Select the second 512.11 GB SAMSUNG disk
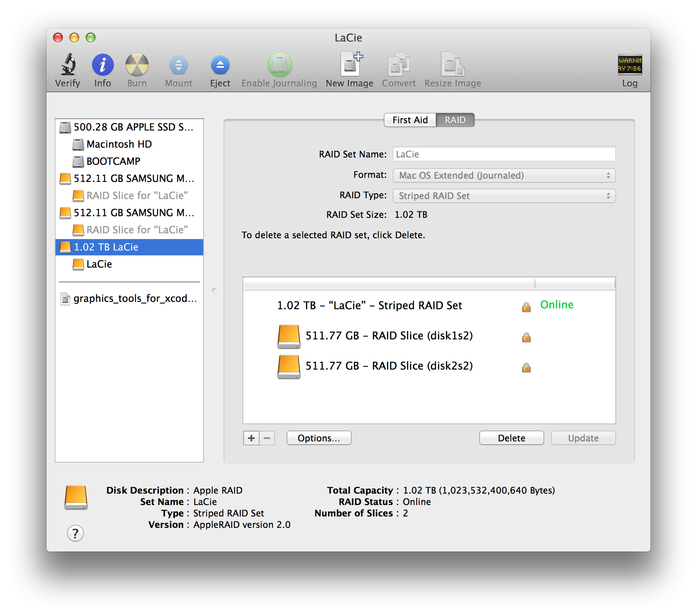The width and height of the screenshot is (697, 616). coord(129,213)
